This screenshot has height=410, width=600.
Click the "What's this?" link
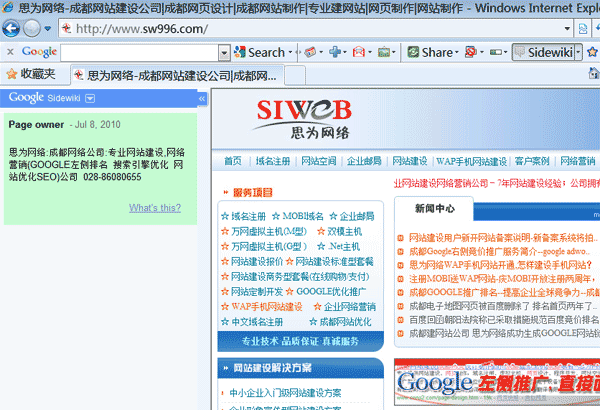coord(154,208)
